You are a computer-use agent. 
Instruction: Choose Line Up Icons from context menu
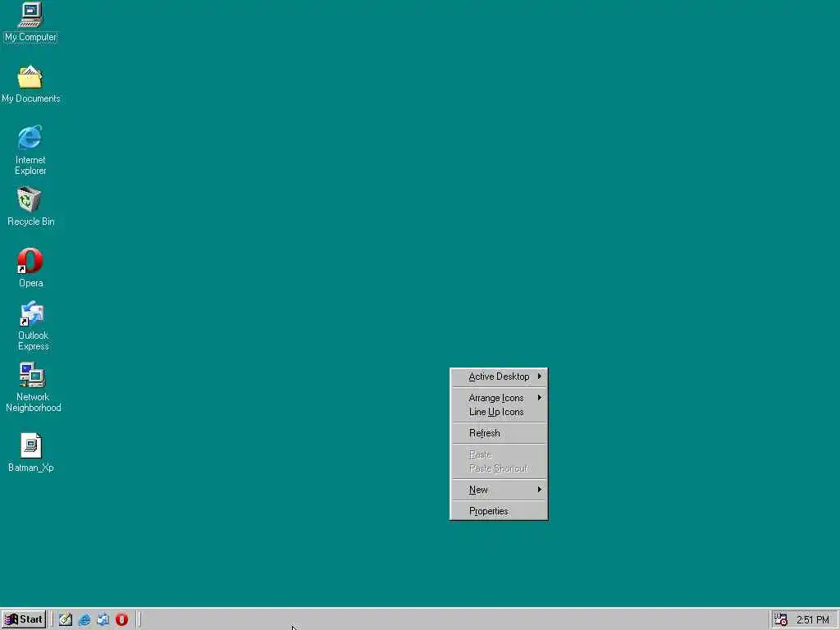pyautogui.click(x=499, y=412)
